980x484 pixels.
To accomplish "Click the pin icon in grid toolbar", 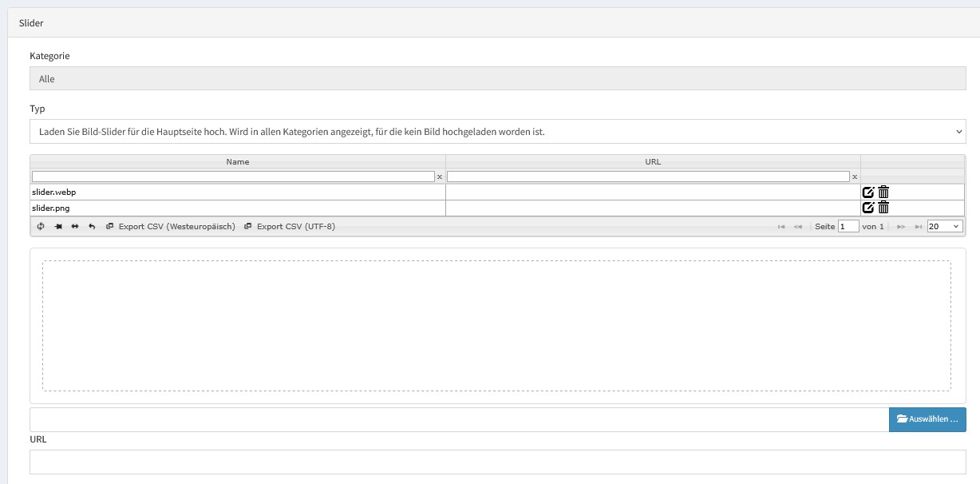I will (58, 227).
